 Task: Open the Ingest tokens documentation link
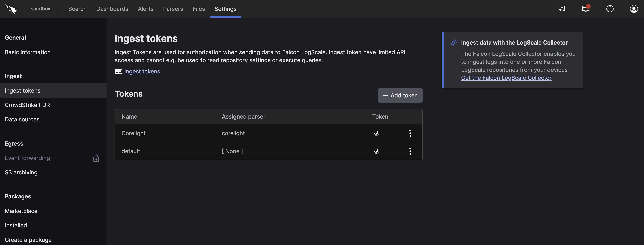[142, 72]
